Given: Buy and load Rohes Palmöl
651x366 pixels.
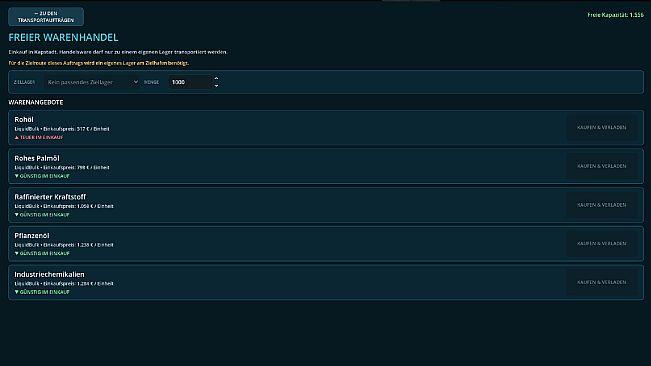Looking at the screenshot, I should click(602, 166).
